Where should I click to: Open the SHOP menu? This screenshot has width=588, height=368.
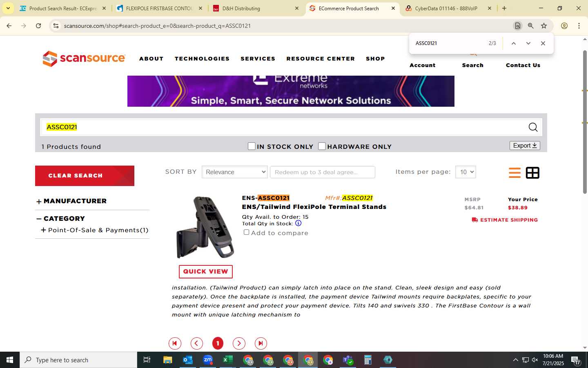pyautogui.click(x=375, y=59)
